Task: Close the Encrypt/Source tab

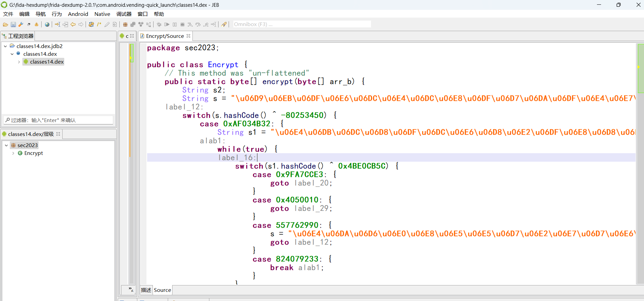Action: coord(188,36)
